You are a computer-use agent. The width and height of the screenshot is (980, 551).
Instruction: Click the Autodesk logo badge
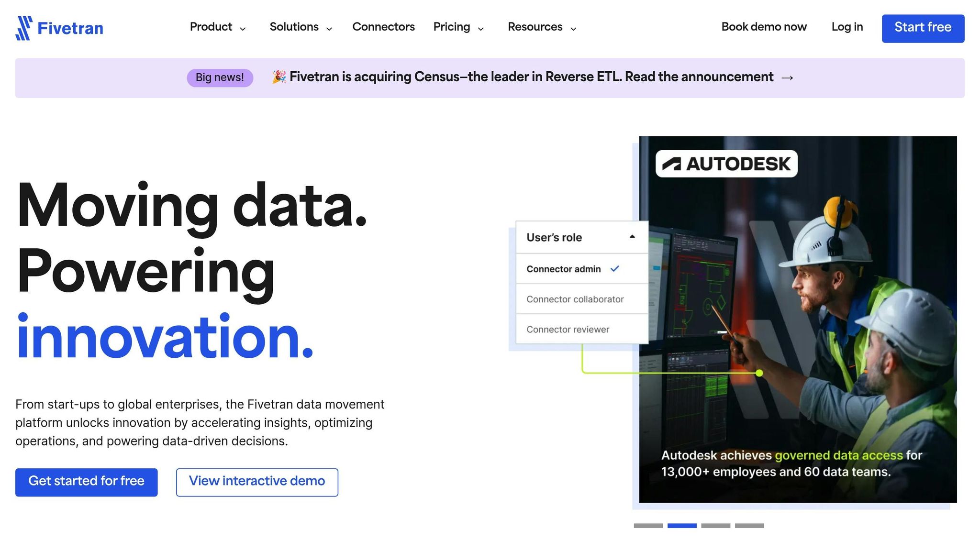coord(726,164)
